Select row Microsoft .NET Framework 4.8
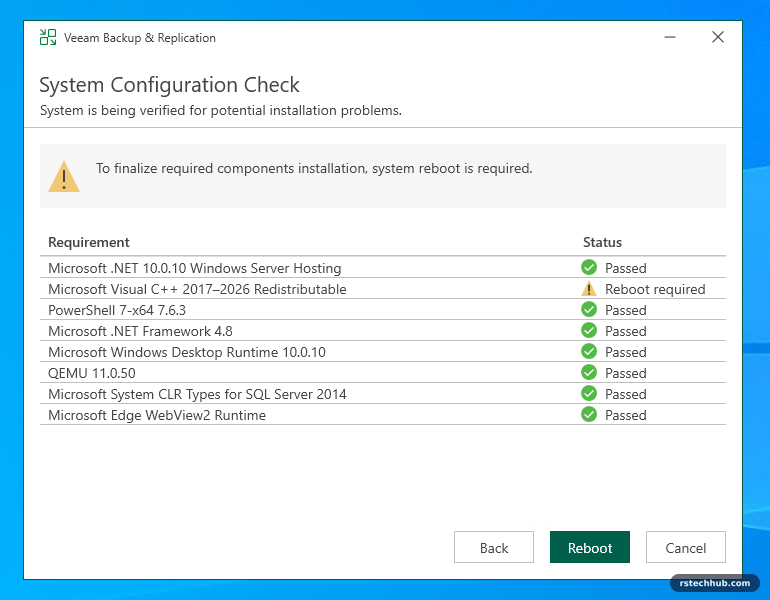770x600 pixels. pos(383,330)
